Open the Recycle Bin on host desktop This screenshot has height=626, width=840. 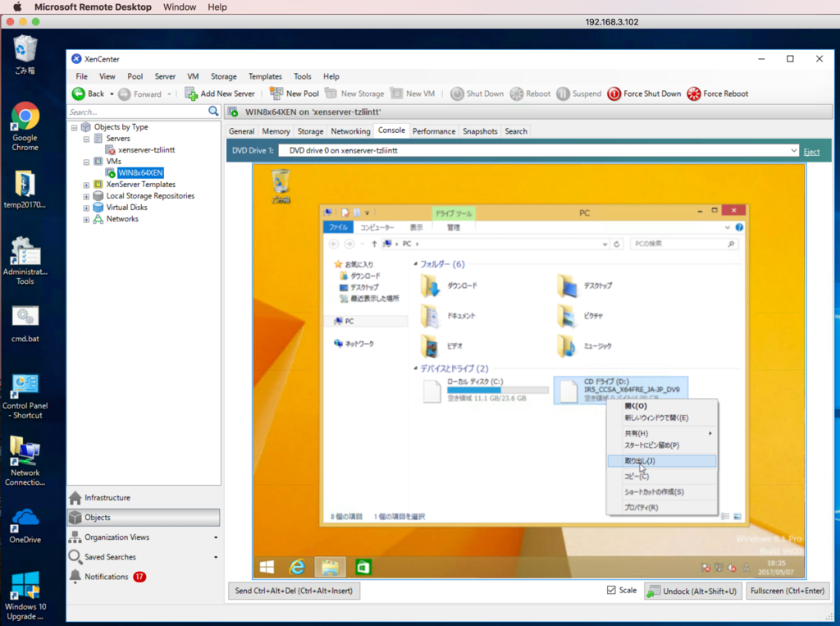(x=25, y=53)
